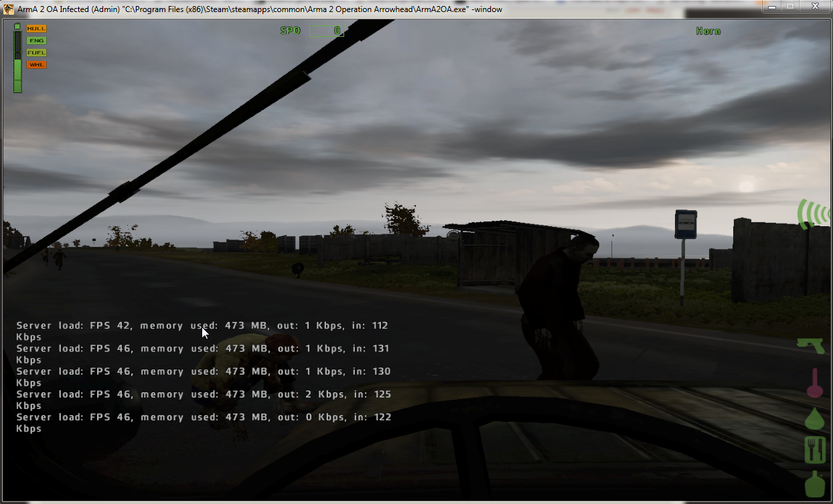Click the fork and knife hunger icon
The height and width of the screenshot is (504, 833).
point(815,450)
